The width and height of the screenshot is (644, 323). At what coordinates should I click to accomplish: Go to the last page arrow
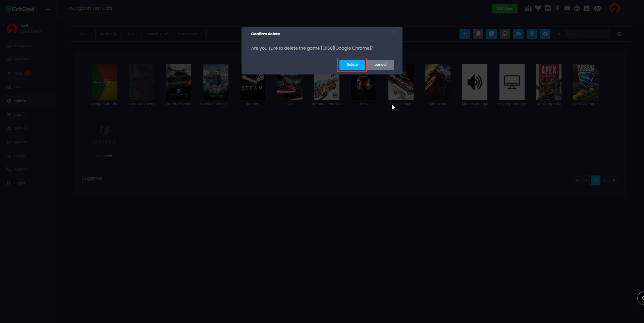point(614,180)
